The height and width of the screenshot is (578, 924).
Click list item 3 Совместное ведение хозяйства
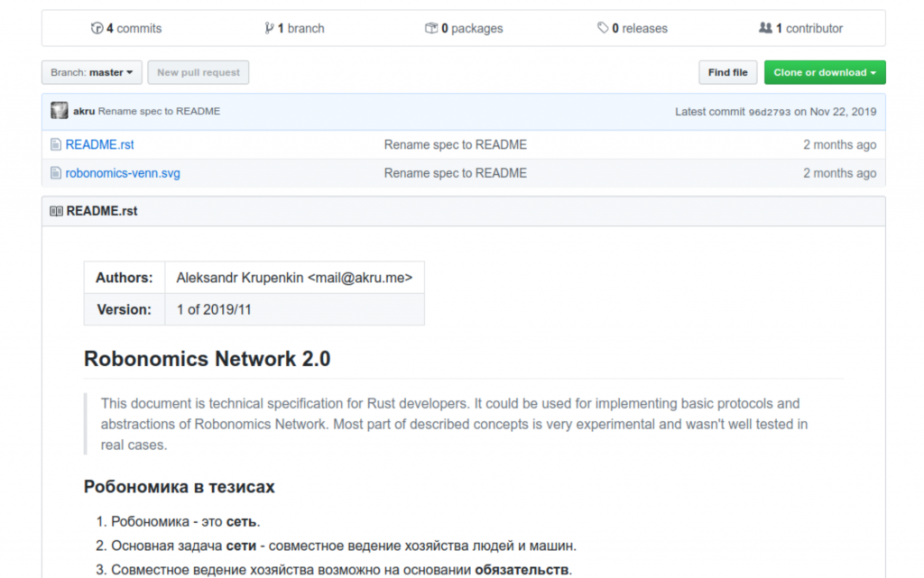pyautogui.click(x=342, y=571)
